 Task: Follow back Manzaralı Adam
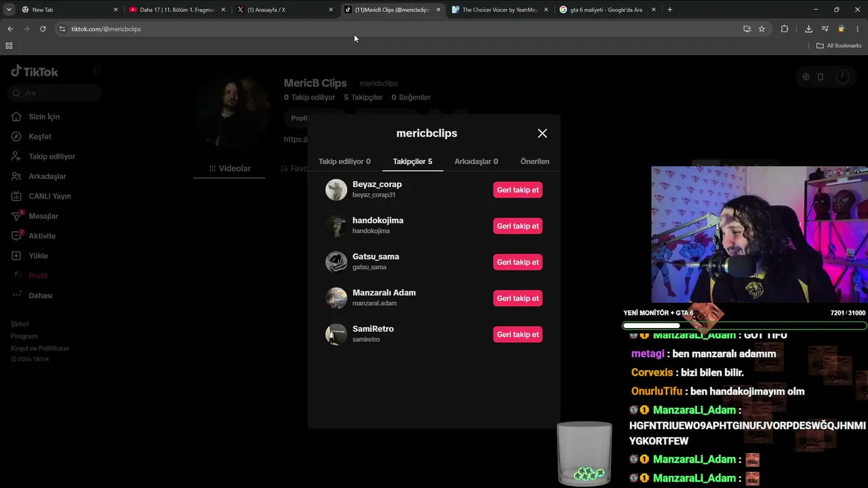click(517, 298)
